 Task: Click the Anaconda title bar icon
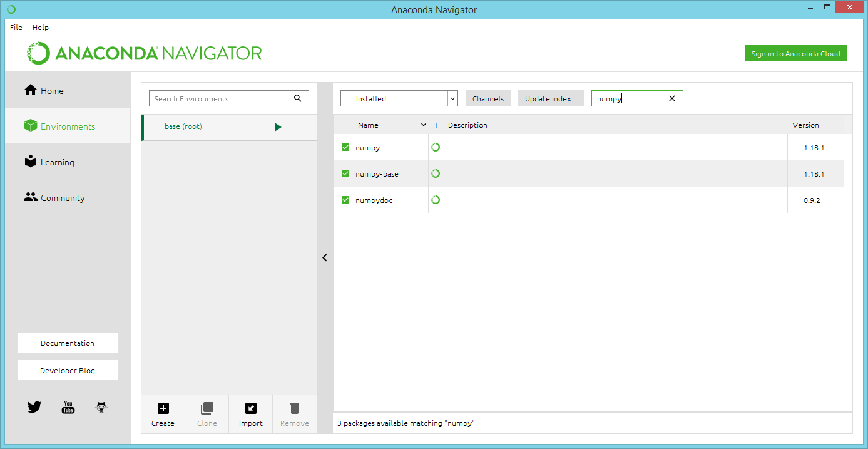pos(11,9)
